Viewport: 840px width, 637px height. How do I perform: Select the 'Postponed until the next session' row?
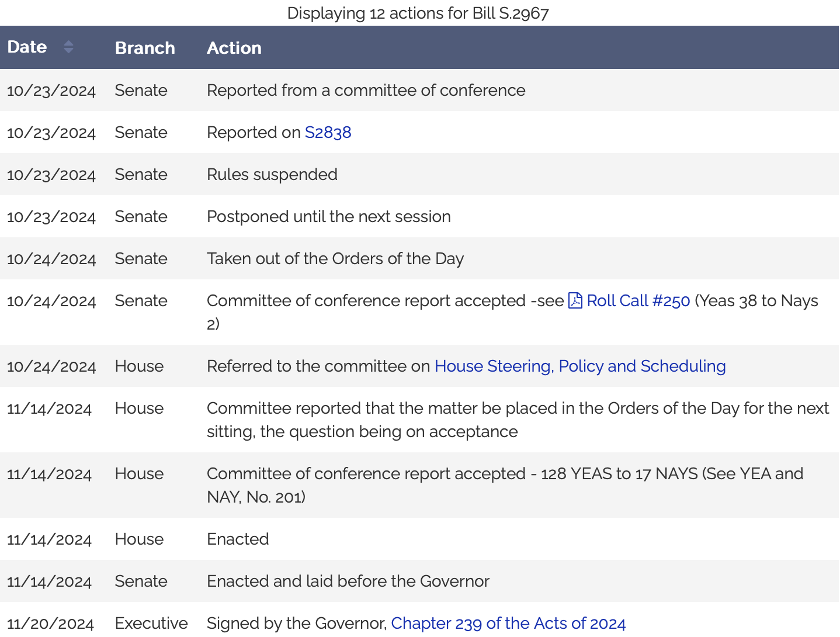click(328, 217)
